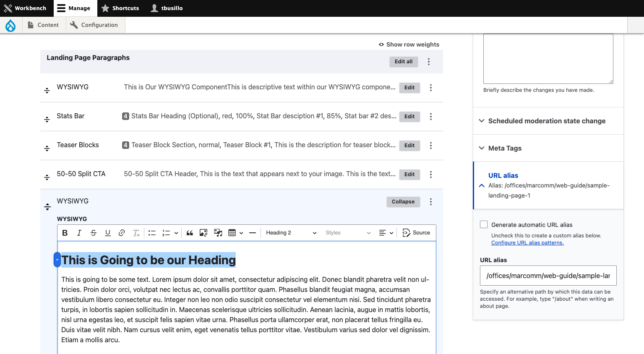Viewport: 644px width, 354px height.
Task: Open the Shortcuts menu
Action: pos(120,8)
